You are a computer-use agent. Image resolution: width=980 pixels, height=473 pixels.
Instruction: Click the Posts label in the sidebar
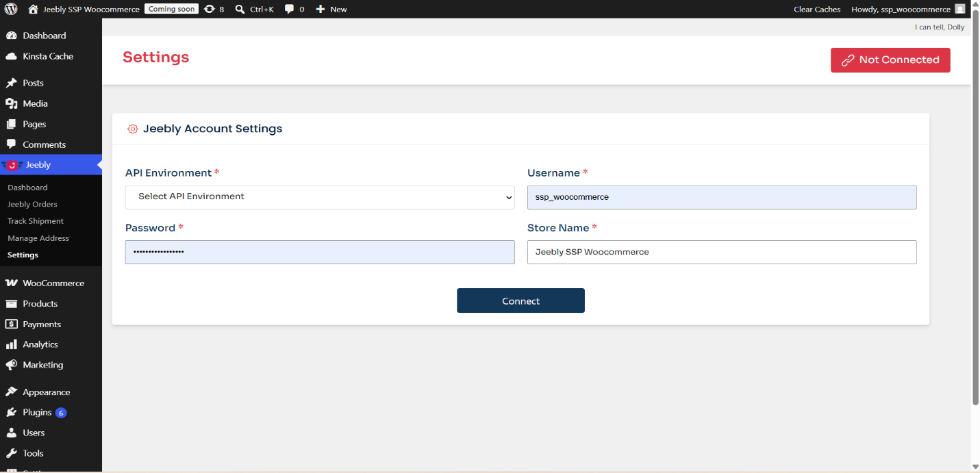coord(33,83)
